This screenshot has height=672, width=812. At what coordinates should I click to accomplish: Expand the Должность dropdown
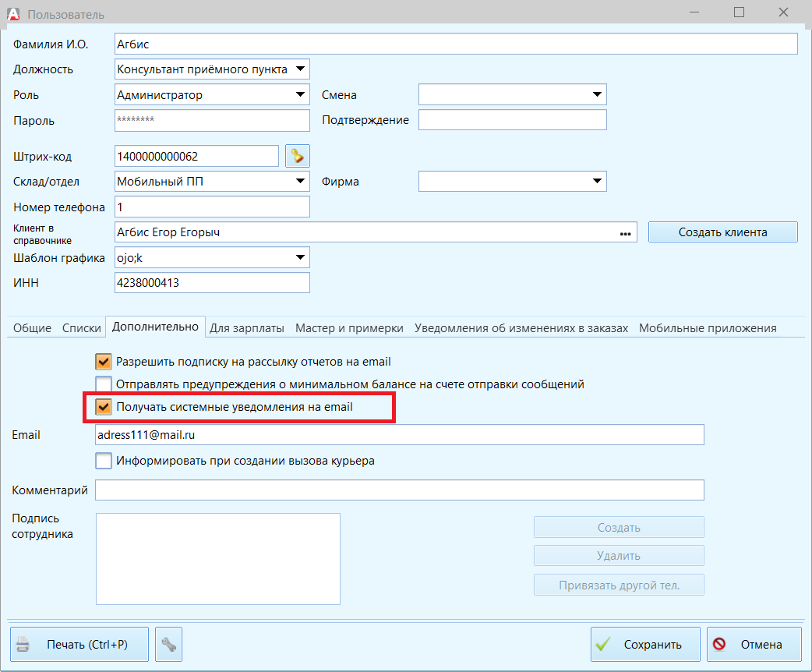tap(300, 69)
